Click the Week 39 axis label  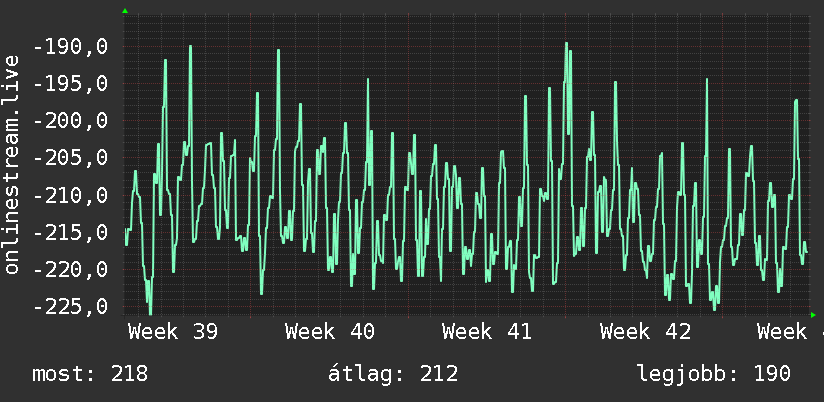[173, 332]
